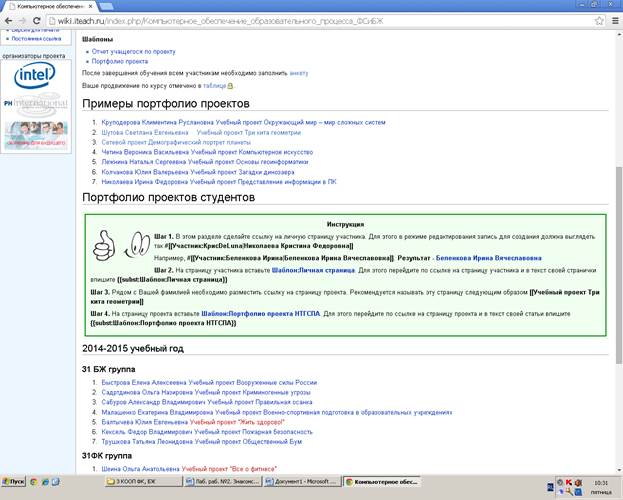Open Шеина Ольга Анатольевна link

point(141,469)
